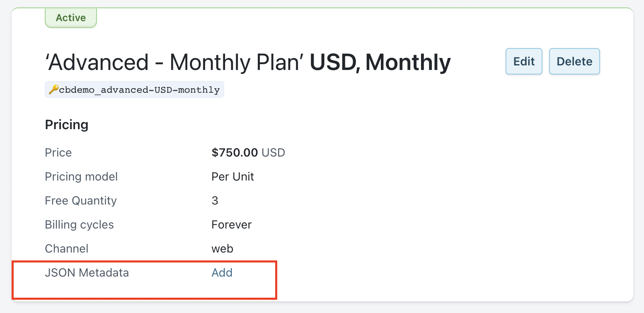
Task: Select the Forever billing cycles value
Action: tap(231, 225)
